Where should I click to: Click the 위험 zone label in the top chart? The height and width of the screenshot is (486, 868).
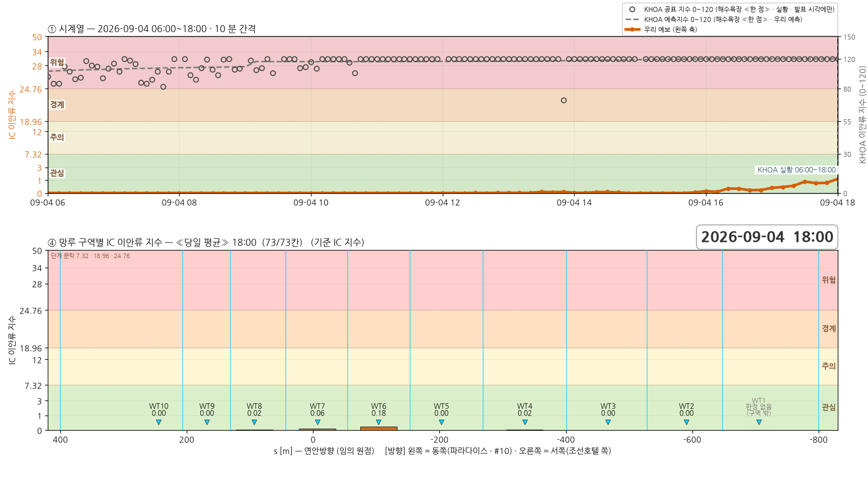[57, 62]
